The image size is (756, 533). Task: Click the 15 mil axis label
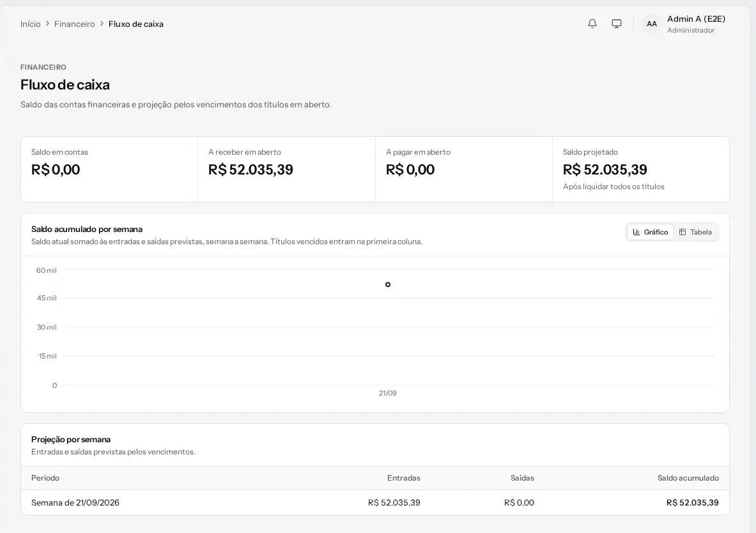48,356
